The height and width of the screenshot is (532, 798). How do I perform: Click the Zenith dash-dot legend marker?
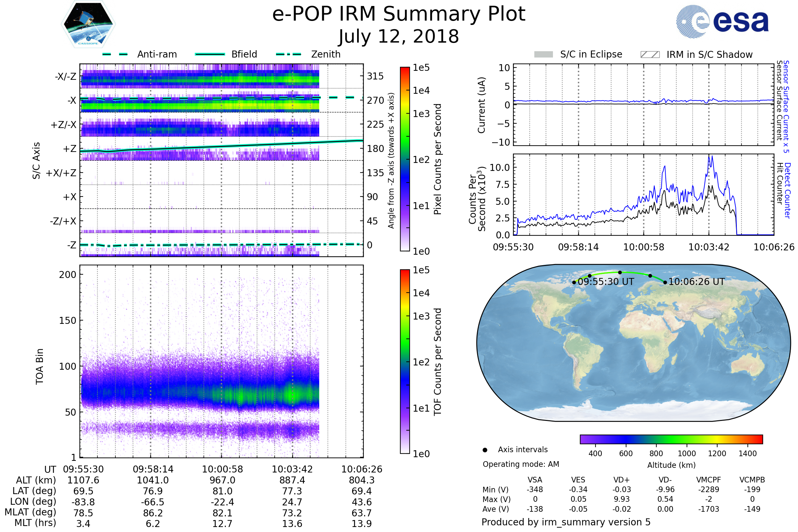click(x=289, y=54)
